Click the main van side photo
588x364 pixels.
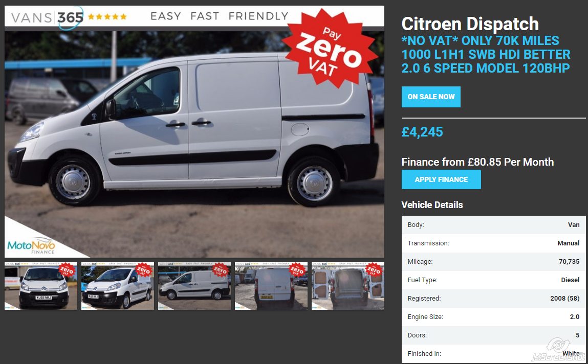[x=194, y=144]
